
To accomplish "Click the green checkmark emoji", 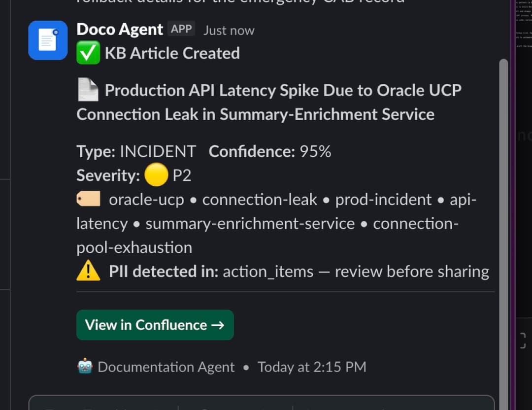I will point(88,53).
